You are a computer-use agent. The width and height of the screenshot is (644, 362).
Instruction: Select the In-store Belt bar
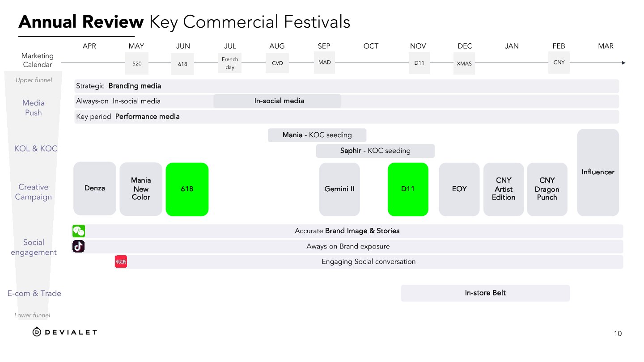click(485, 293)
